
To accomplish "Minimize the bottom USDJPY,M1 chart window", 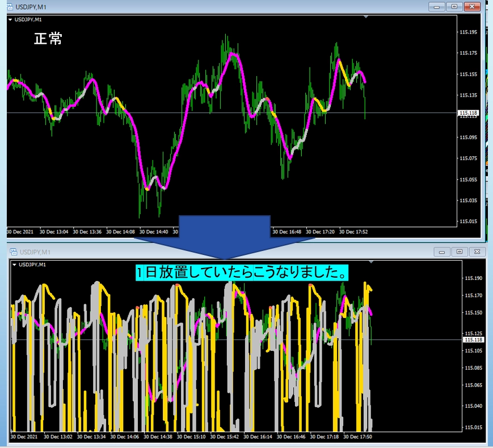I will [443, 252].
